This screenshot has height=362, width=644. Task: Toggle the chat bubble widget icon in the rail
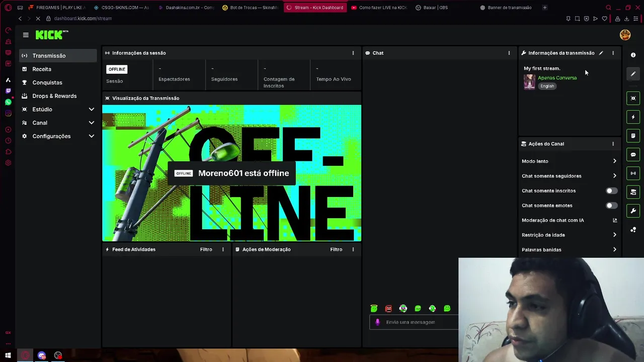point(633,155)
